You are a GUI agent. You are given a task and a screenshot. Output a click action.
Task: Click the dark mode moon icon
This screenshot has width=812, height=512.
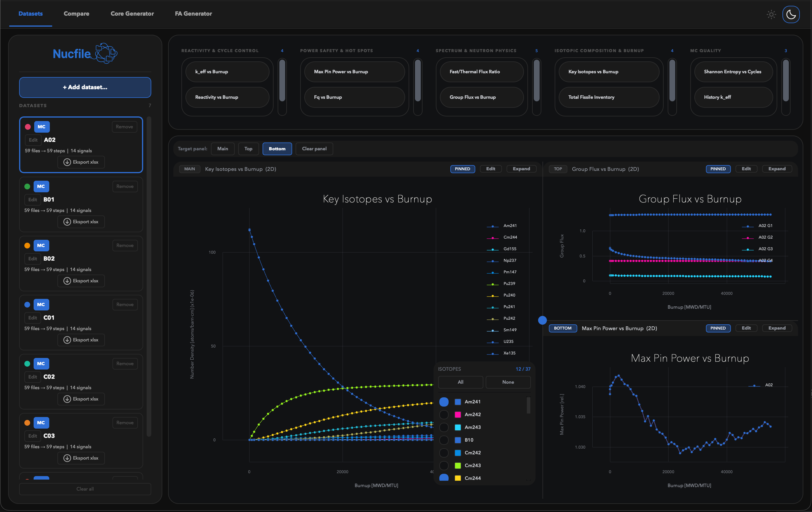(x=791, y=14)
